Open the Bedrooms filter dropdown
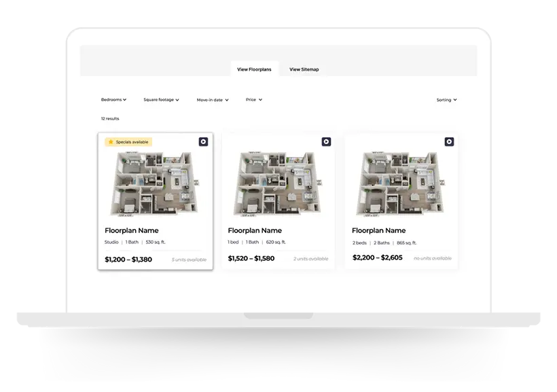The width and height of the screenshot is (557, 392). [x=113, y=100]
